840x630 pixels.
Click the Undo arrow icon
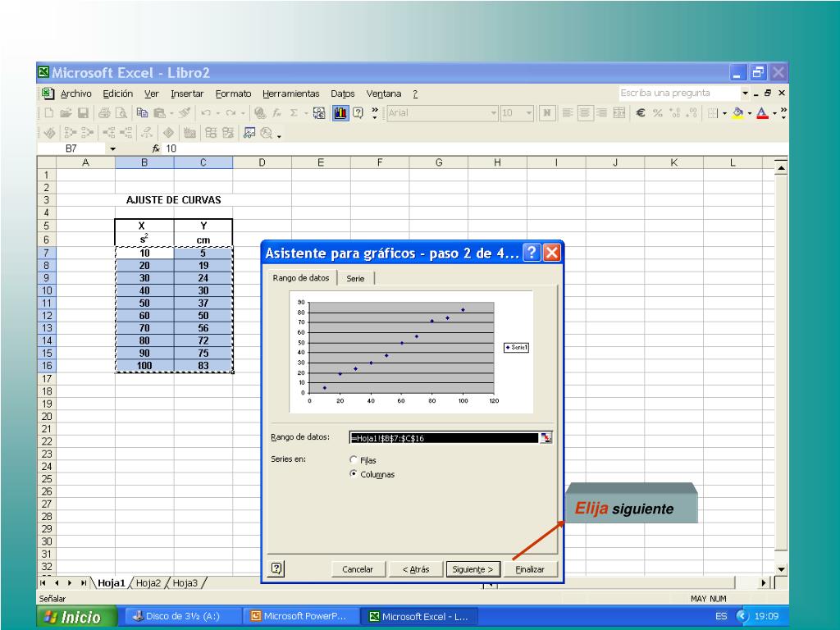point(206,112)
